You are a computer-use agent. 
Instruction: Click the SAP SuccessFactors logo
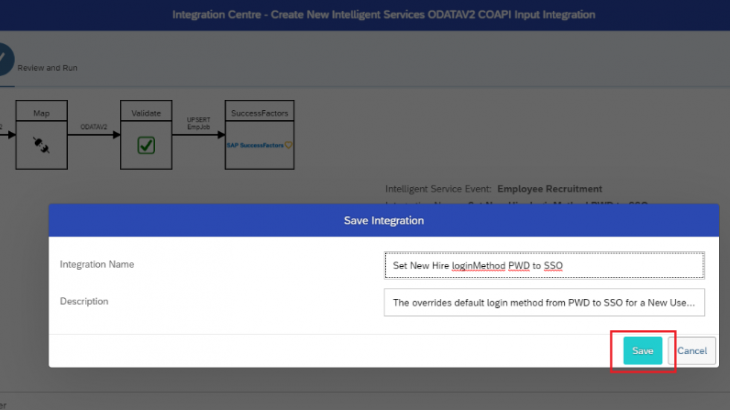click(255, 145)
